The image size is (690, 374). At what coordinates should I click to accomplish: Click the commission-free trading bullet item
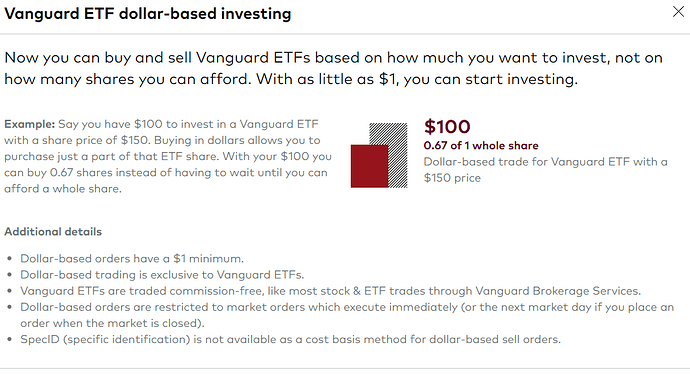(330, 291)
